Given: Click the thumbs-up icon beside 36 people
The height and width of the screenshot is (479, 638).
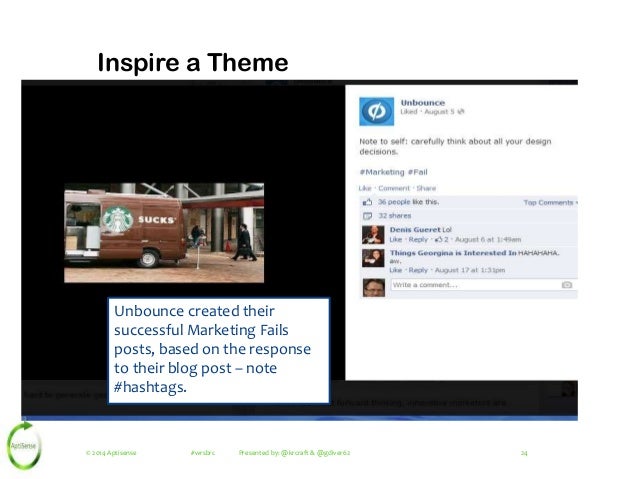Looking at the screenshot, I should tap(367, 202).
